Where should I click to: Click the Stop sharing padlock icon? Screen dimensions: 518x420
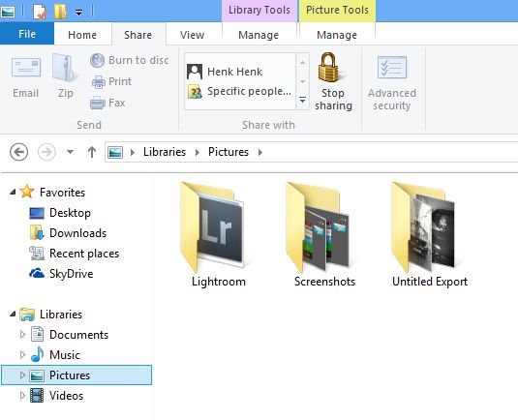point(328,68)
